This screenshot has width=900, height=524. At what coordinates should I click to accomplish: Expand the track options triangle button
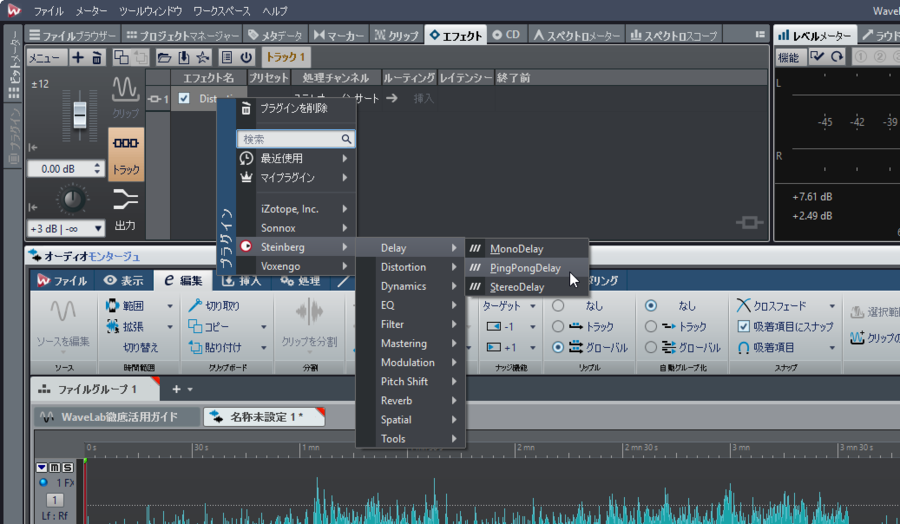pos(41,467)
